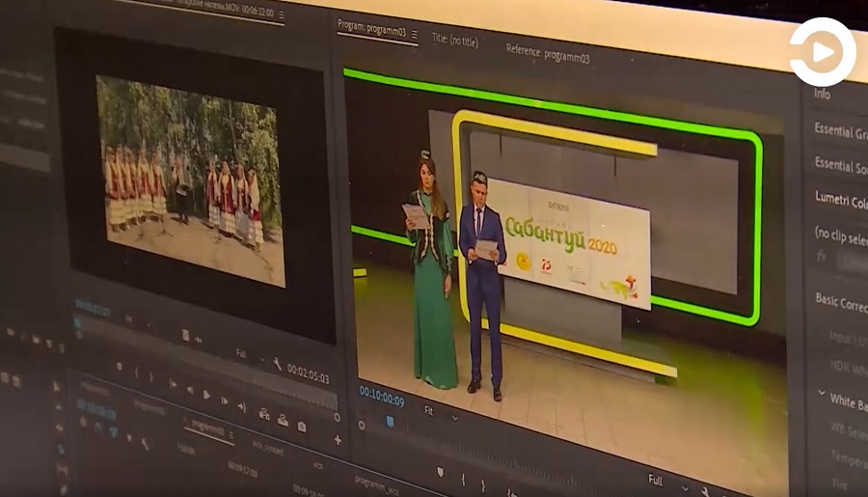Select the Razor tool

[61, 448]
